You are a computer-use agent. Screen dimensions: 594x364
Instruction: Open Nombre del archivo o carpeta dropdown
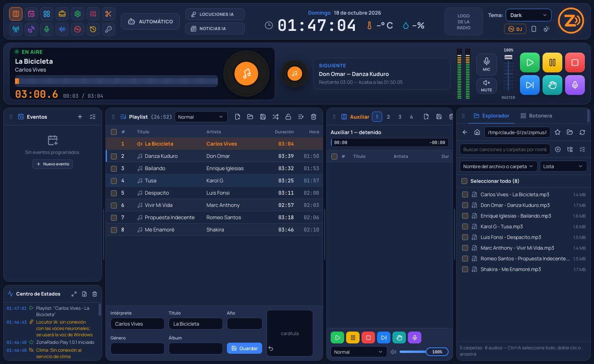[499, 166]
